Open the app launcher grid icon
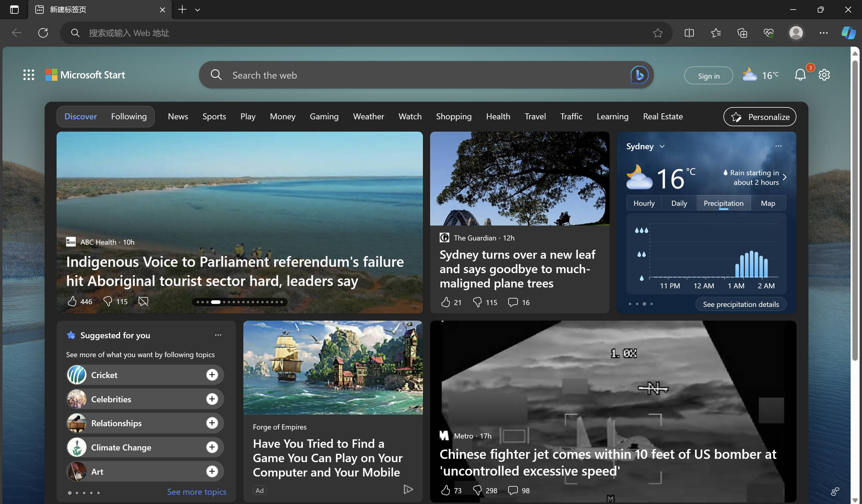Viewport: 862px width, 504px height. 29,75
